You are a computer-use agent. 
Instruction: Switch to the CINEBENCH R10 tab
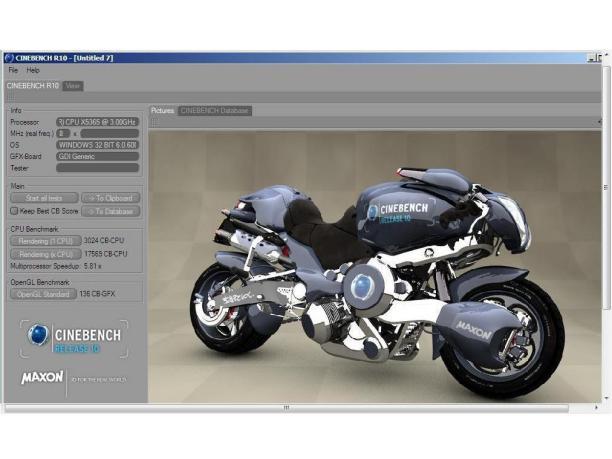tap(33, 85)
